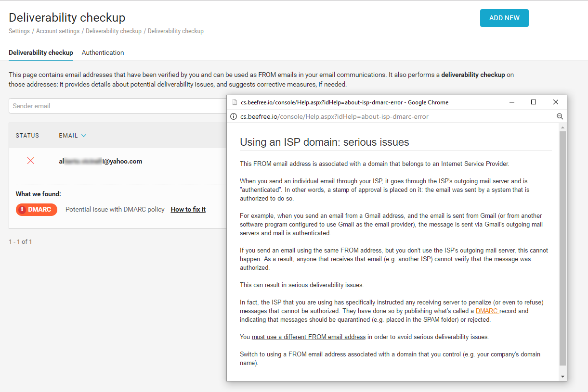
Task: Click the DMARC warning exclamation icon
Action: [22, 210]
